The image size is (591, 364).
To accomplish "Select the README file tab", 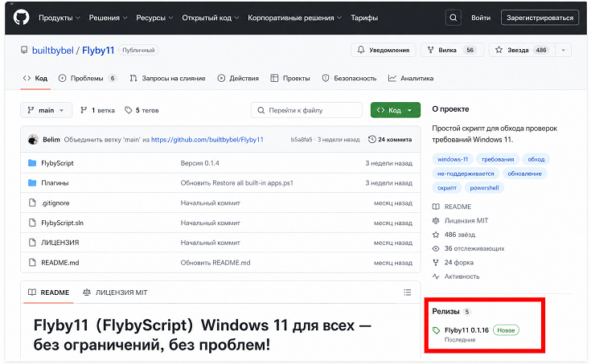I will pyautogui.click(x=48, y=292).
